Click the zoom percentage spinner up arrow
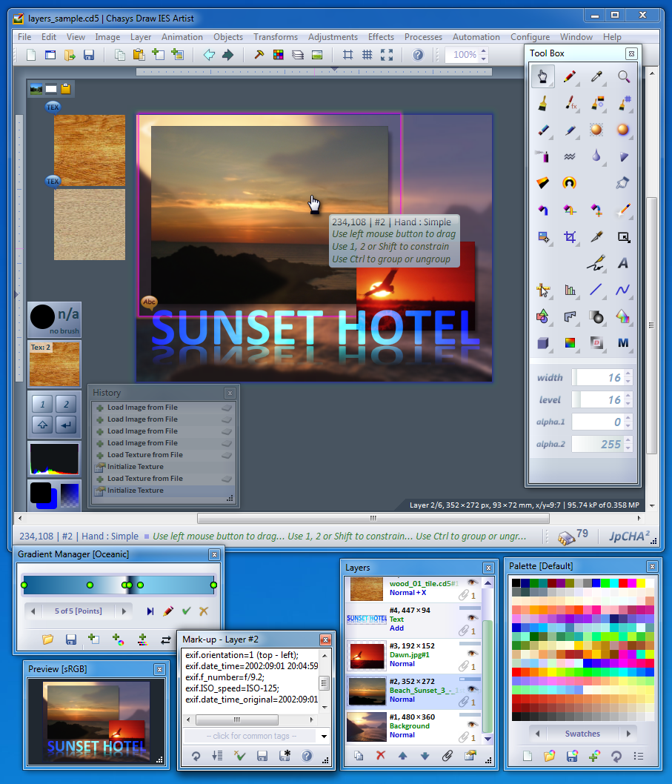Image resolution: width=672 pixels, height=784 pixels. (484, 50)
